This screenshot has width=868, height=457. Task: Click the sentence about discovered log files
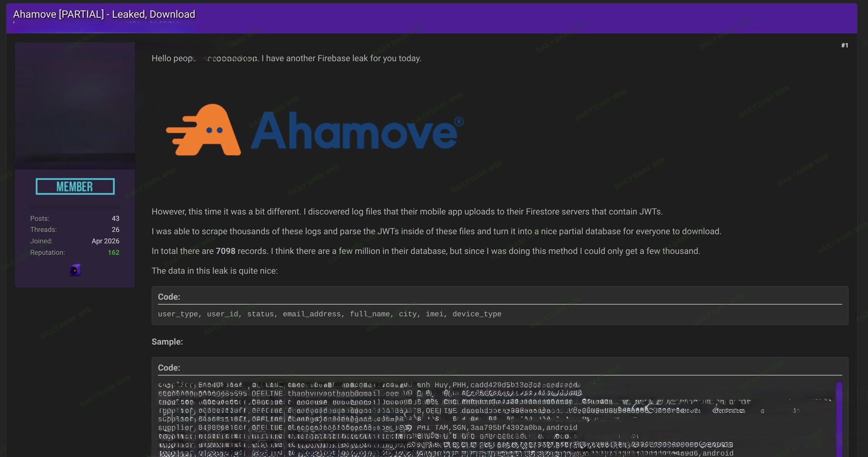tap(407, 212)
